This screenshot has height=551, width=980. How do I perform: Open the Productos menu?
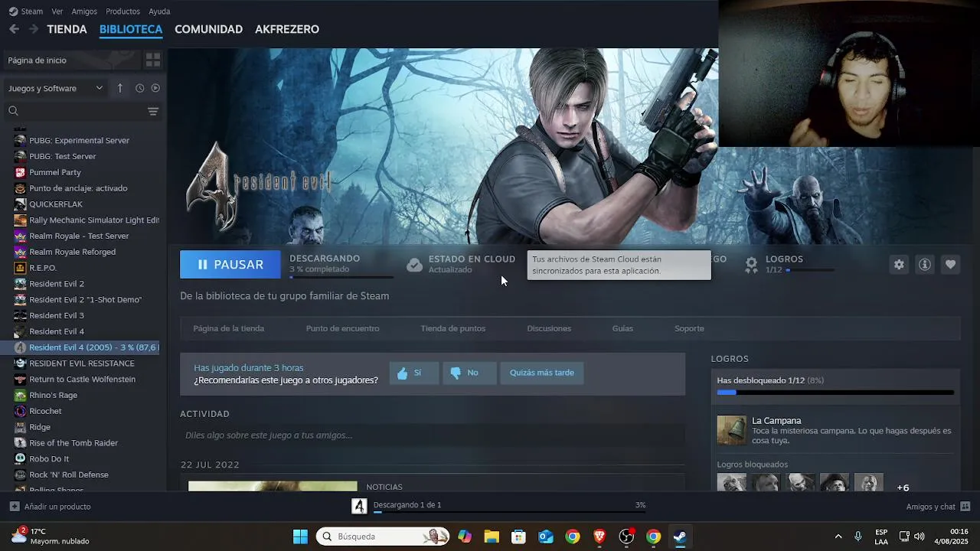122,11
